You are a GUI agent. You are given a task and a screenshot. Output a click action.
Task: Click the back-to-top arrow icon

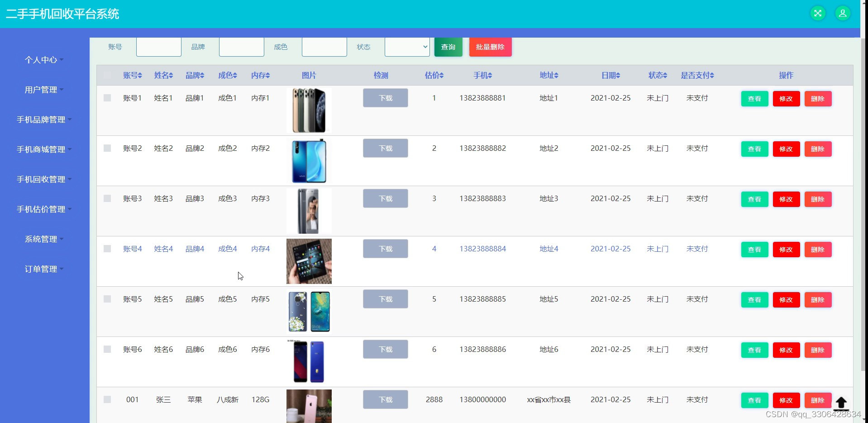coord(841,403)
